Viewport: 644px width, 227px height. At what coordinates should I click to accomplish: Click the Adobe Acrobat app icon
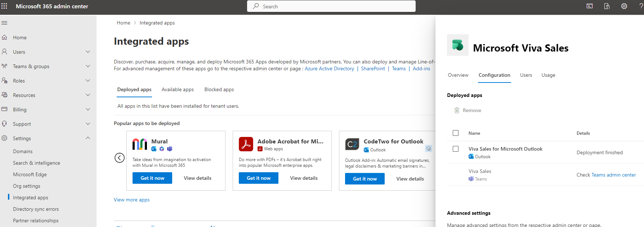[246, 144]
